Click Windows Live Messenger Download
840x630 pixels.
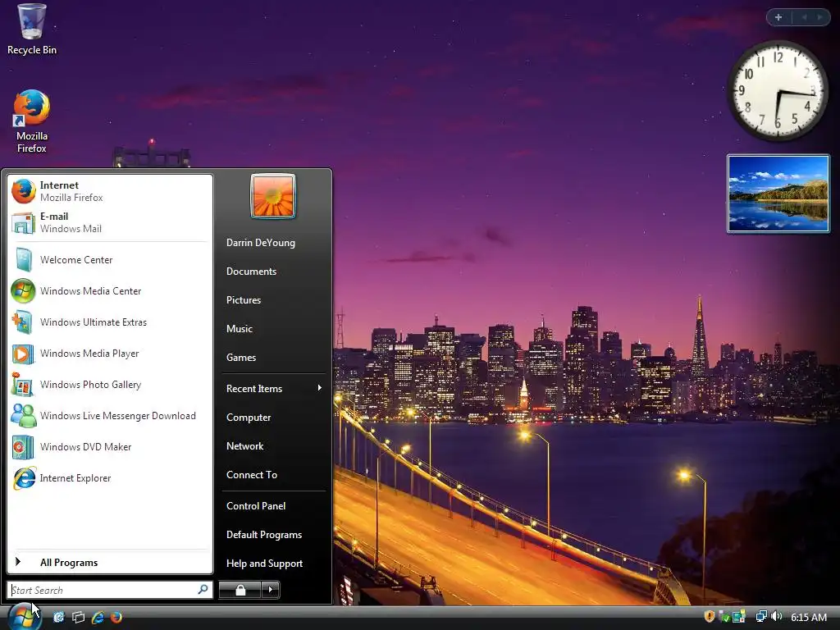[110, 416]
